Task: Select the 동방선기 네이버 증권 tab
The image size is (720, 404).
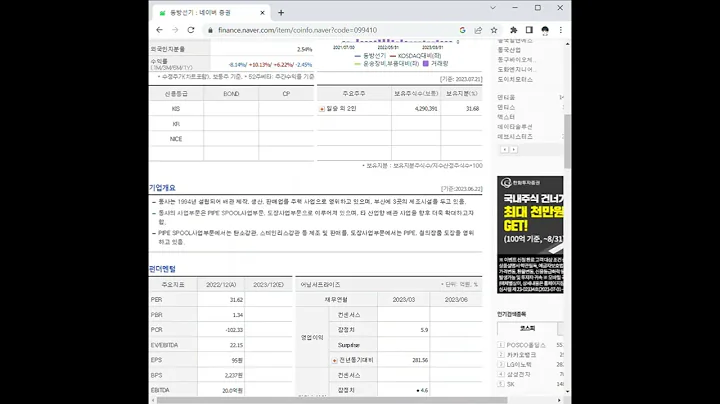Action: click(x=210, y=13)
